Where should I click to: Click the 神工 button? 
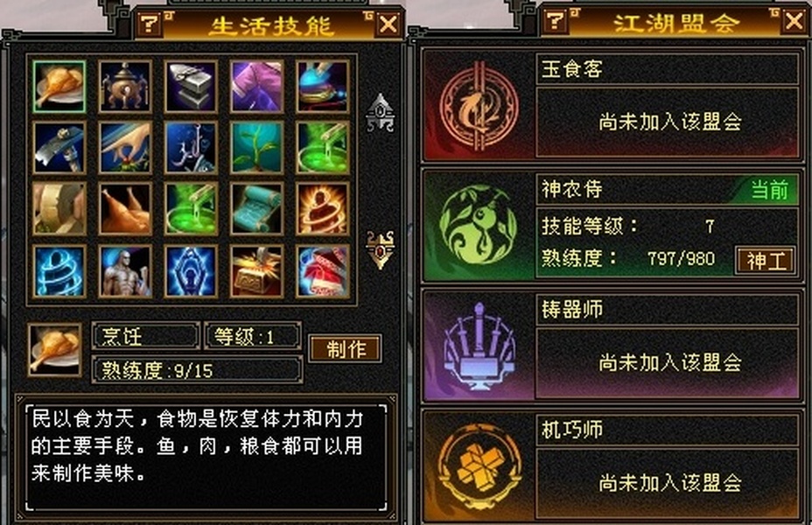(766, 260)
